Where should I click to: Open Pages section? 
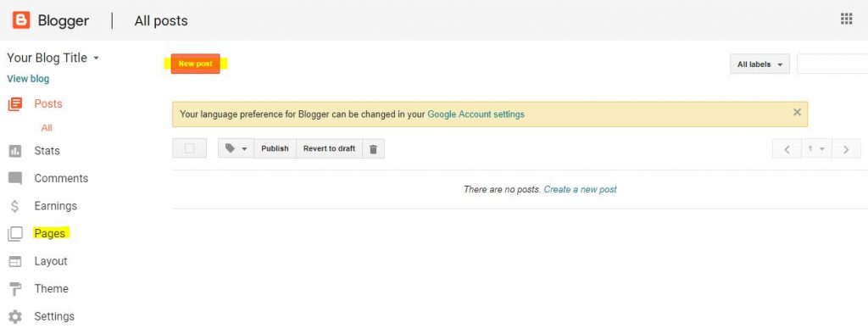click(49, 234)
